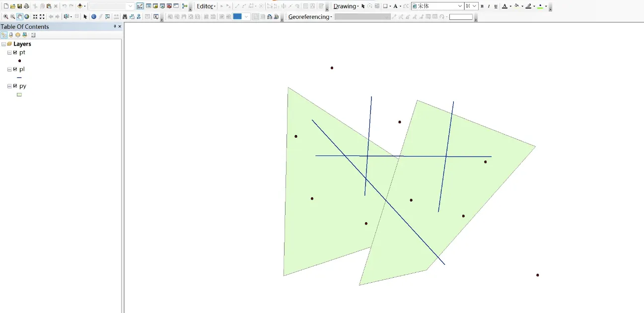Click the py layer's green symbol swatch
The image size is (644, 313).
click(x=19, y=94)
